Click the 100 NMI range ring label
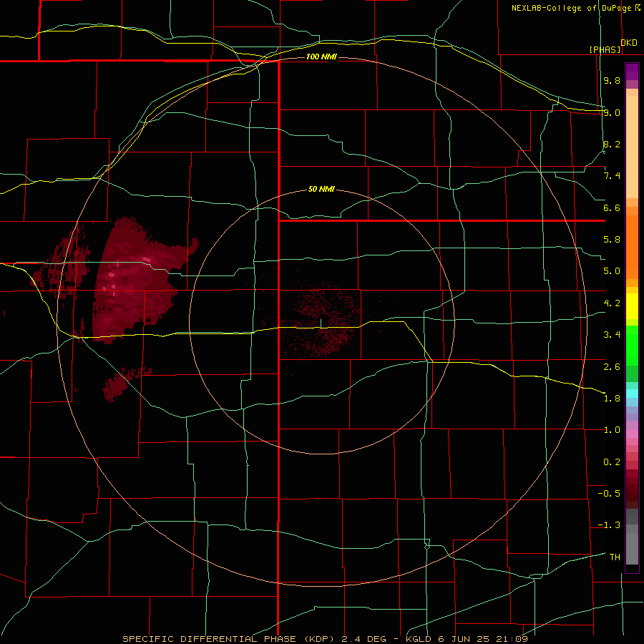Screen dimensions: 644x644 coord(321,57)
